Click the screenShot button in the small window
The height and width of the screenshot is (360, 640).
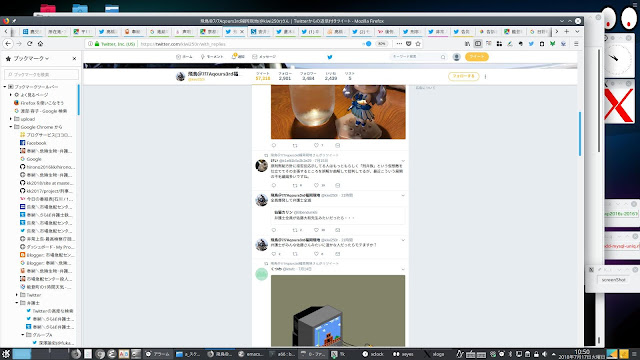(613, 280)
